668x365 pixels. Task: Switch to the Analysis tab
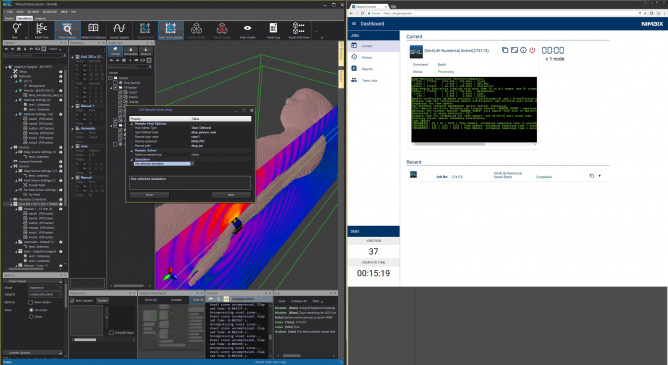coord(41,18)
